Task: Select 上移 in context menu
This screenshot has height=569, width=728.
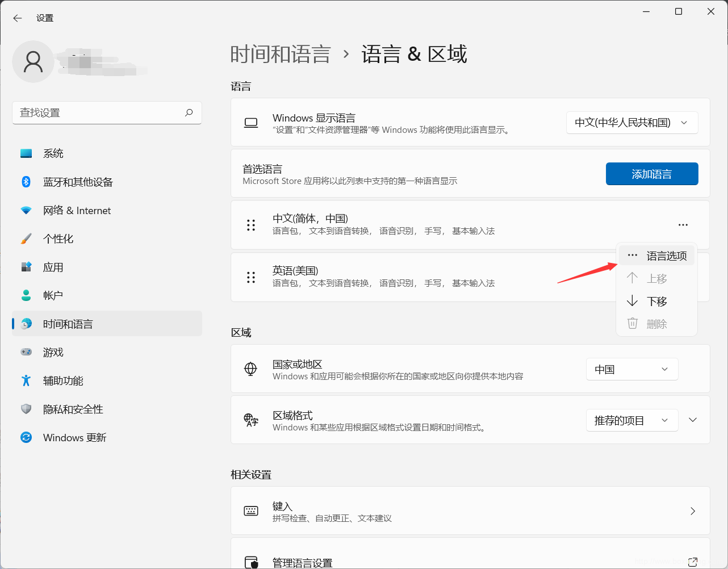Action: click(x=657, y=278)
